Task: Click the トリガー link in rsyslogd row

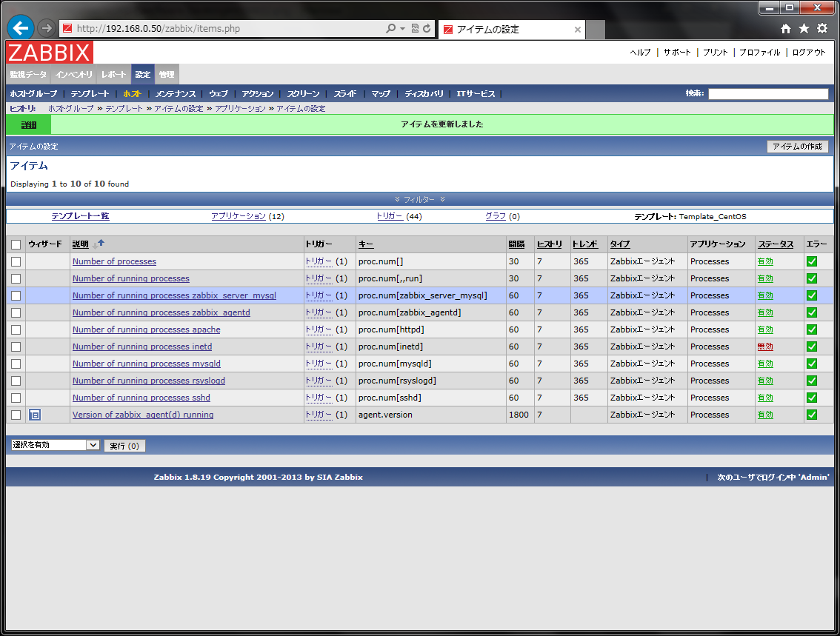Action: (319, 381)
